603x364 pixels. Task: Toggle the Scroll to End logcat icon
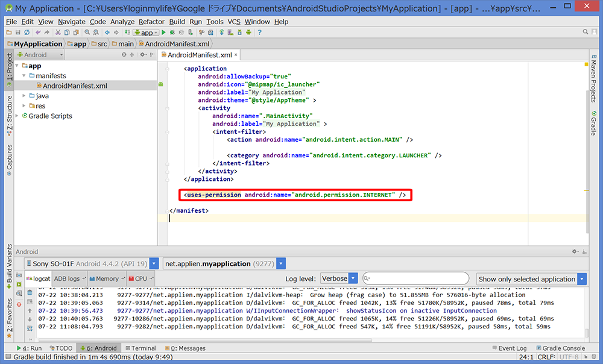pos(30,302)
